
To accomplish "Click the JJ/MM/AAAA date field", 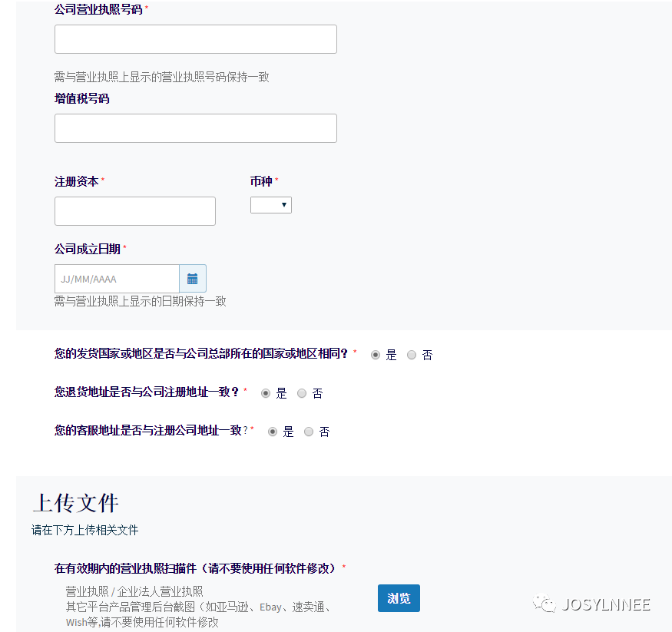I will pos(115,278).
